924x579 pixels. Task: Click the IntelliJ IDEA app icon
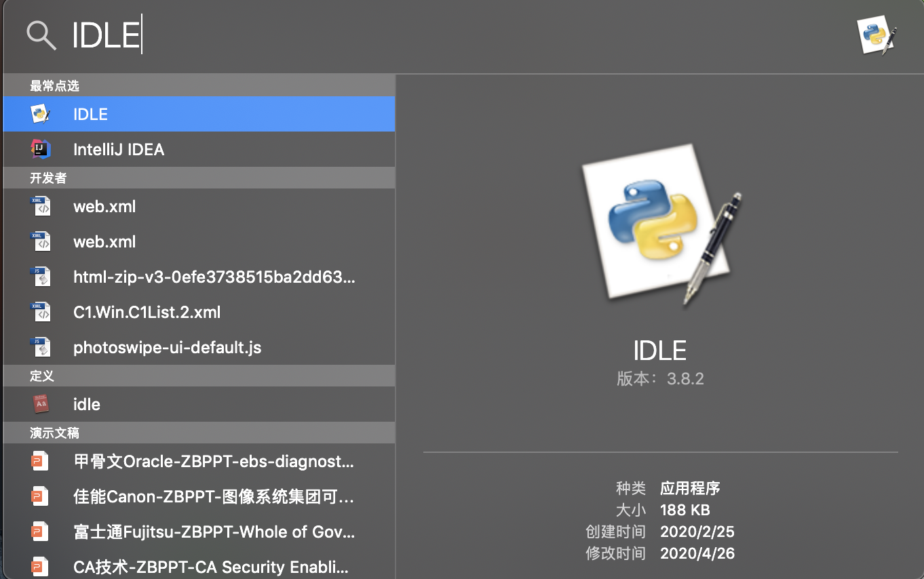point(41,149)
